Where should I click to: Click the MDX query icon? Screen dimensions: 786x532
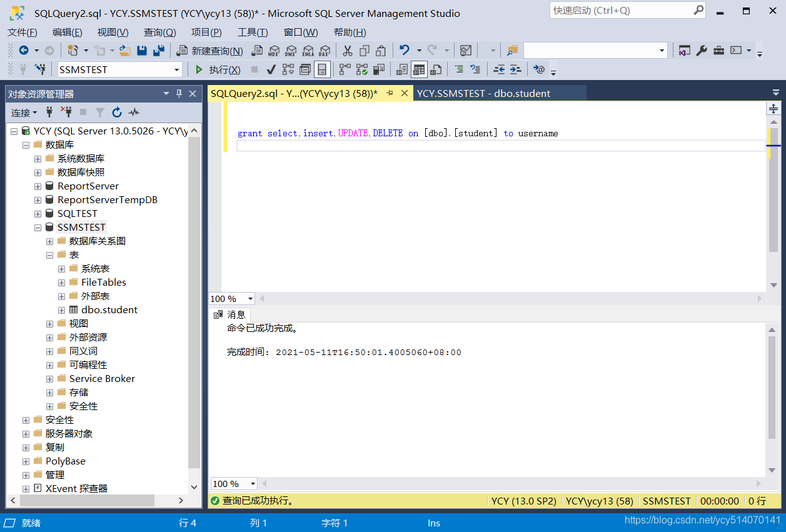point(274,51)
